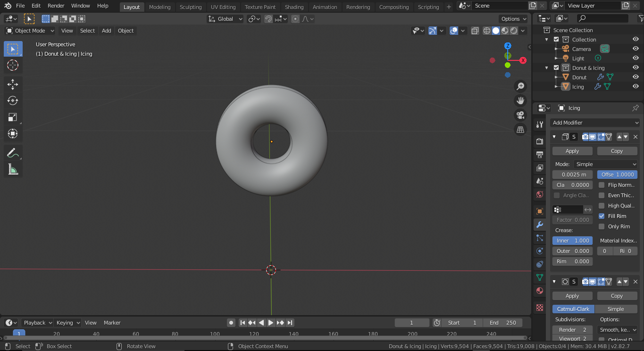Open the Object Constraints properties tab
Screen dimensions: 644x351
click(x=540, y=264)
